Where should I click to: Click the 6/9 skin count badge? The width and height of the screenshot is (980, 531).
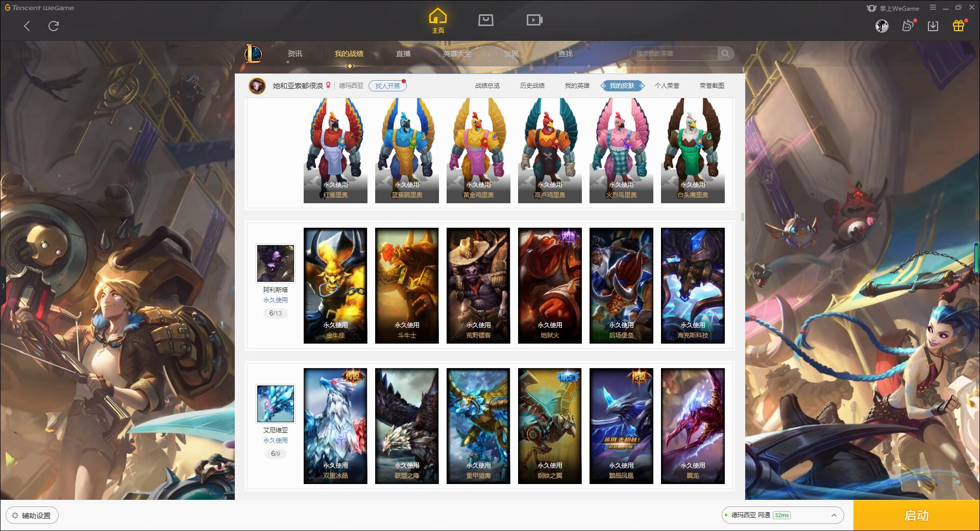click(275, 453)
